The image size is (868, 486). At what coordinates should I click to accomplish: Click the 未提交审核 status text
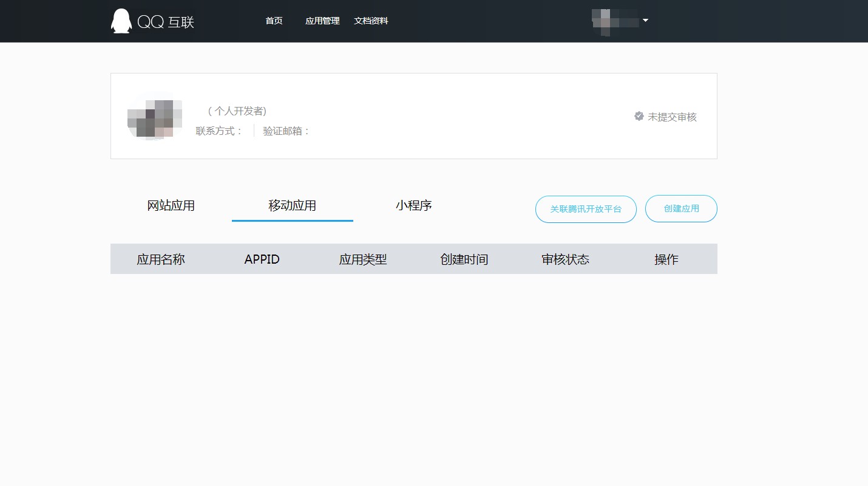672,117
